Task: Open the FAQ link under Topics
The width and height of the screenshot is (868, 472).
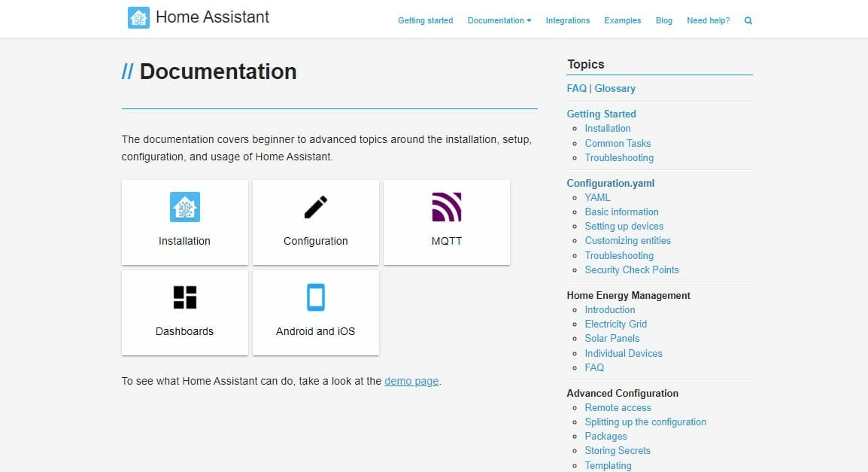Action: coord(576,88)
